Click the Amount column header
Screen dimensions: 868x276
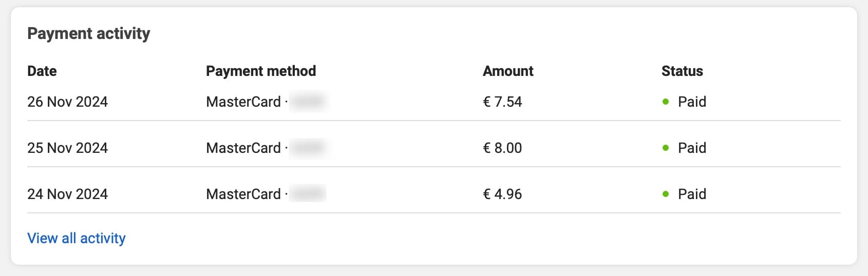coord(508,71)
